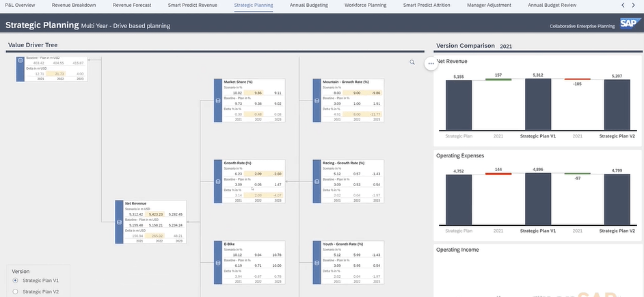Click the Mountain - Growth Rate node icon

tap(317, 101)
